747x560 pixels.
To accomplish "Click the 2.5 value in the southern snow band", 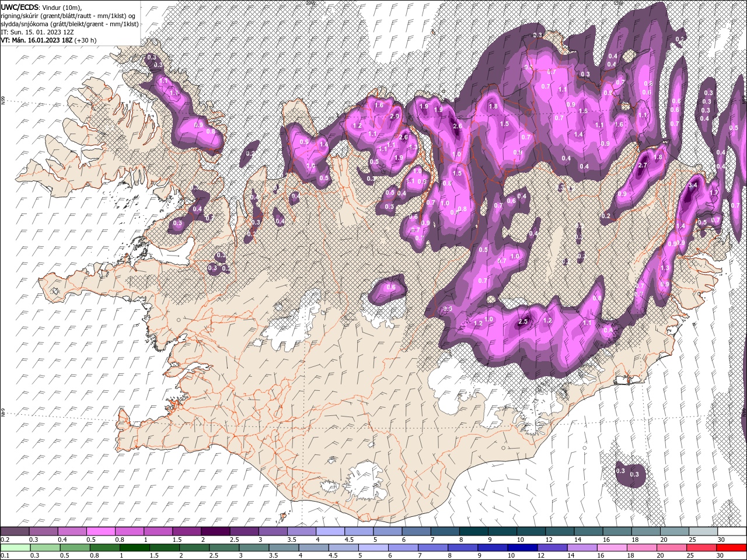I will pyautogui.click(x=523, y=321).
